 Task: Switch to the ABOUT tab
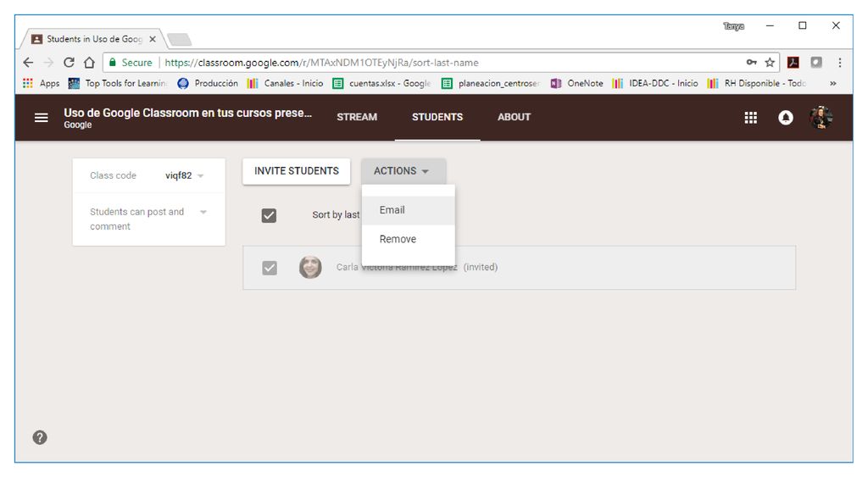514,117
